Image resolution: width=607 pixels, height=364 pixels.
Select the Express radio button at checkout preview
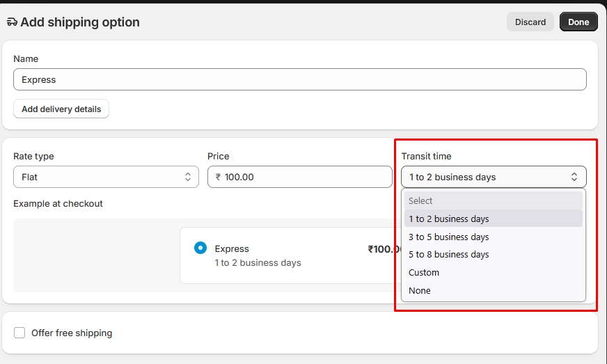tap(200, 248)
